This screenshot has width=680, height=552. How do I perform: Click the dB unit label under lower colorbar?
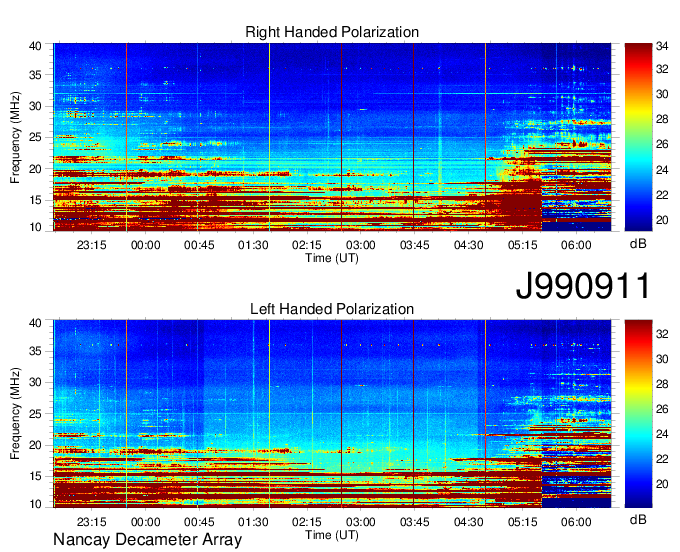638,519
